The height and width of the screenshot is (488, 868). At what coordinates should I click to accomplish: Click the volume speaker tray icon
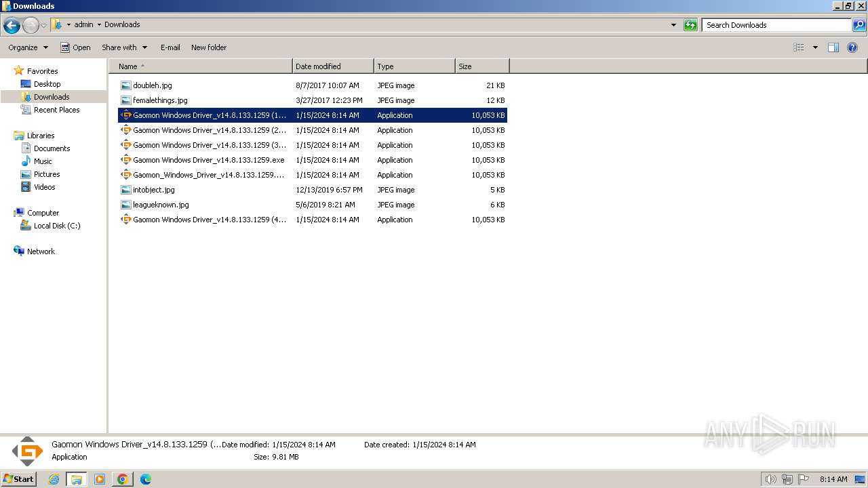(770, 479)
